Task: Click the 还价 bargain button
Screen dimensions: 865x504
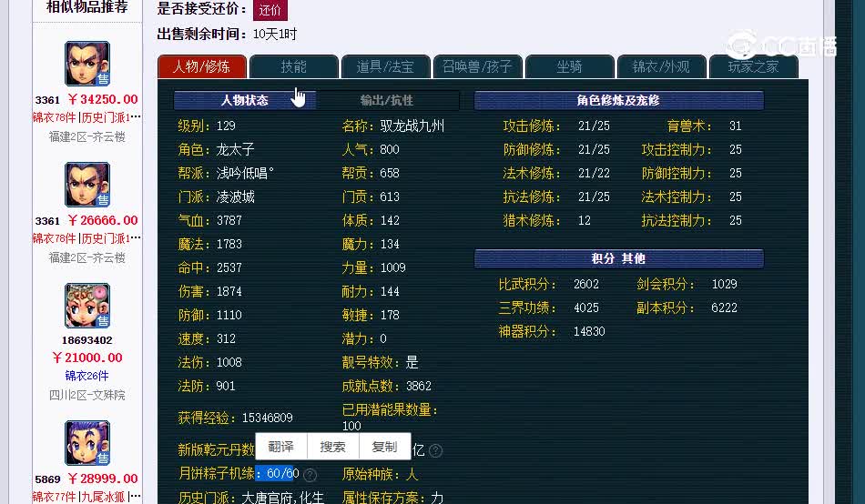Action: 270,10
